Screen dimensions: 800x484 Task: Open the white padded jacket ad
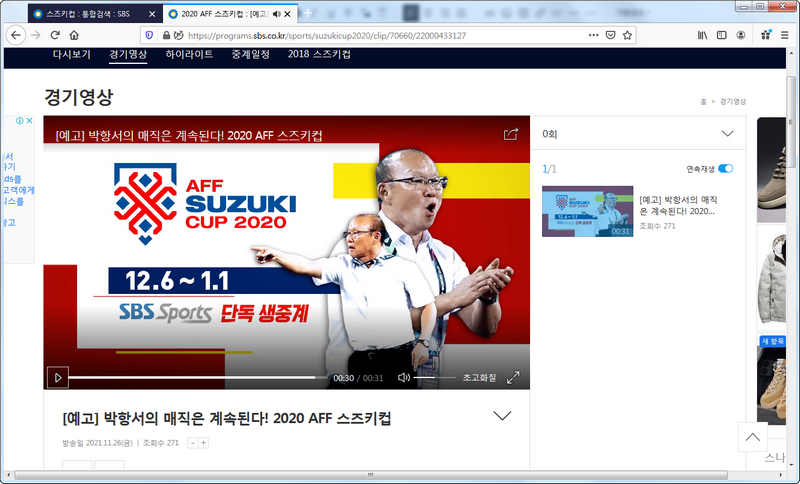pos(771,278)
